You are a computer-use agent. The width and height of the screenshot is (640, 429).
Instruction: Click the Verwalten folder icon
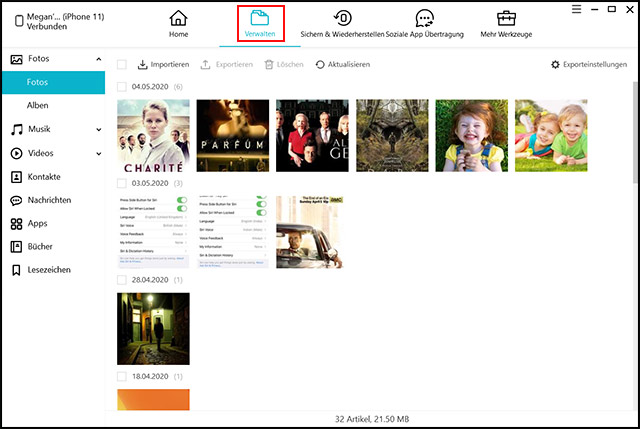coord(260,18)
